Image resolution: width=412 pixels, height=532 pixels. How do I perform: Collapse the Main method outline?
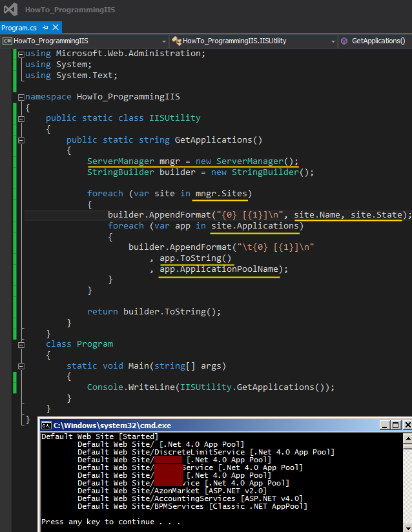click(21, 366)
